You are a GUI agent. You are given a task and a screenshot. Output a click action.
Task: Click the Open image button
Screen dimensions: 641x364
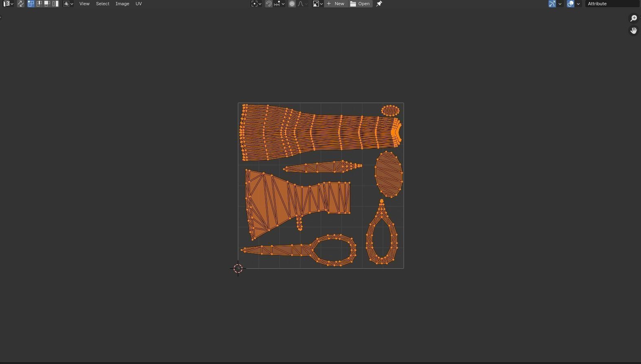point(360,4)
